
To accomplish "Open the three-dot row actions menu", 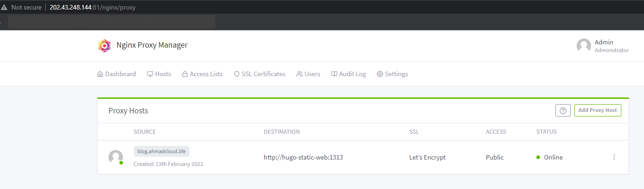I will (x=614, y=157).
